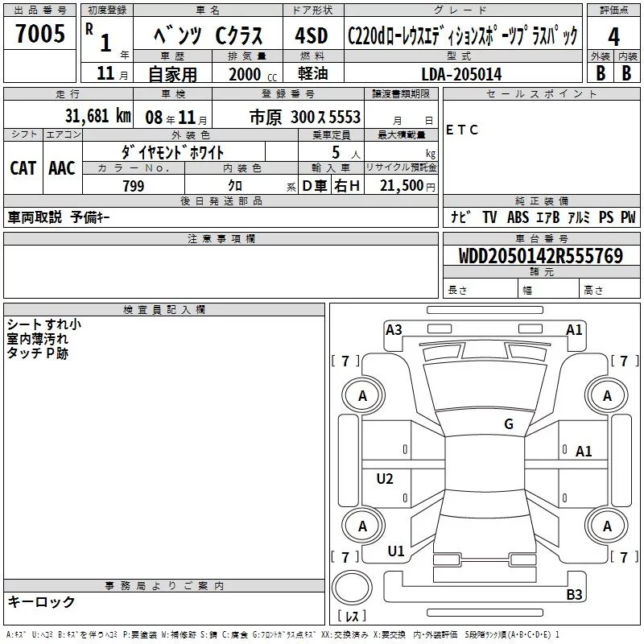This screenshot has height=644, width=644.
Task: Select the U1 dent marker near rear
Action: pyautogui.click(x=395, y=551)
